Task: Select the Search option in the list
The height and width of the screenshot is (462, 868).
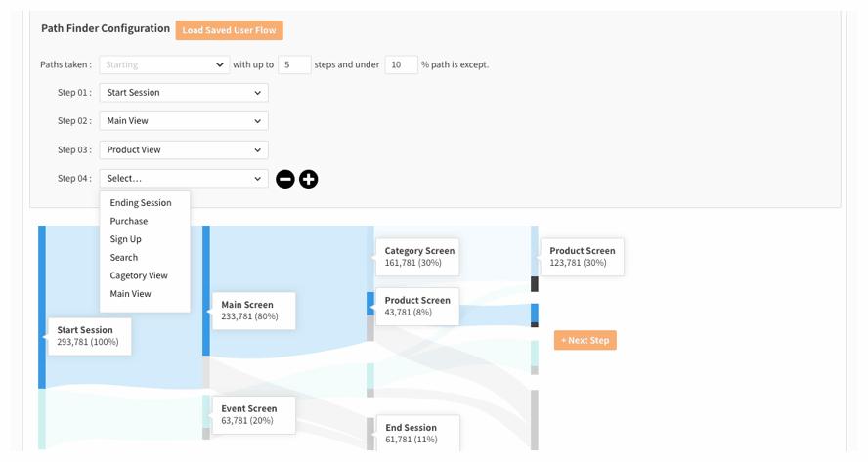Action: [x=124, y=258]
